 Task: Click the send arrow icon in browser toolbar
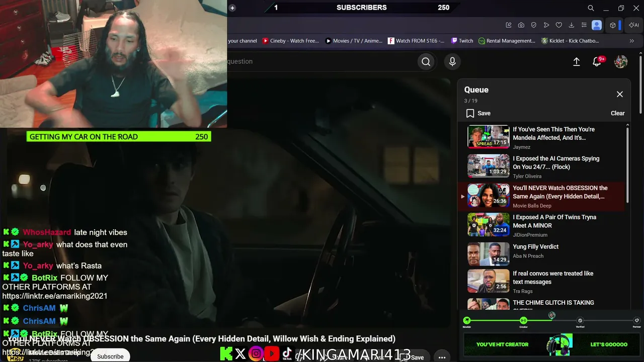click(x=546, y=25)
